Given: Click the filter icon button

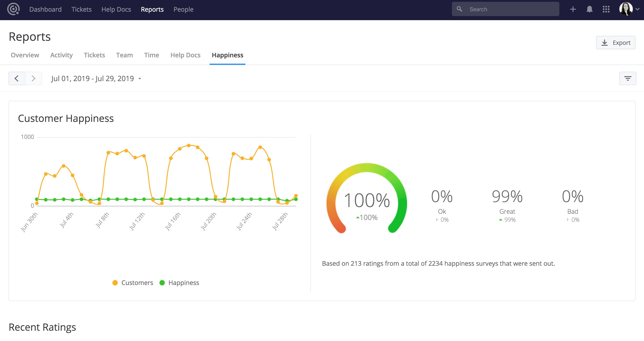Looking at the screenshot, I should [x=627, y=78].
